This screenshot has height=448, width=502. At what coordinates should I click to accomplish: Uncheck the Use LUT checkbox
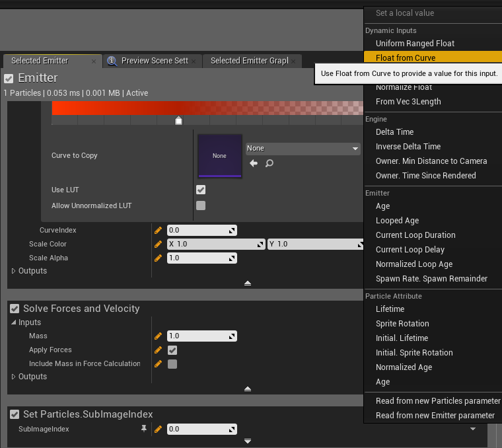coord(201,190)
